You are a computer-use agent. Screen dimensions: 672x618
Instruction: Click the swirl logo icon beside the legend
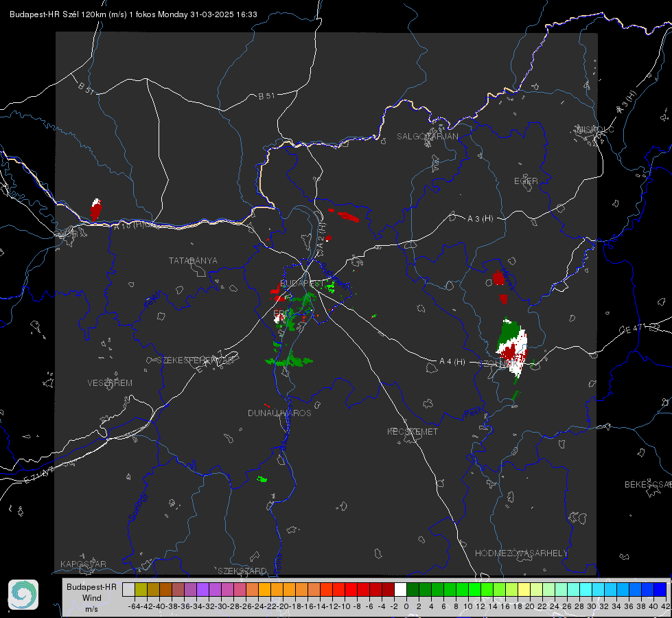(x=23, y=595)
